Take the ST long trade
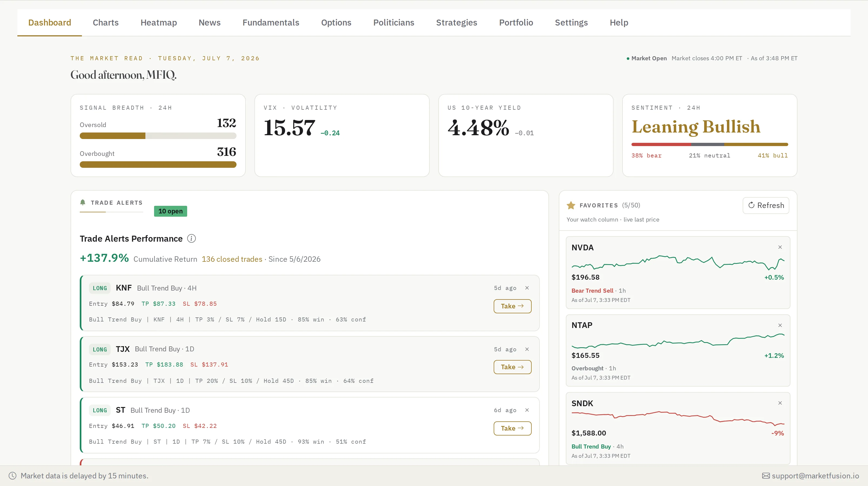The image size is (868, 486). point(512,428)
